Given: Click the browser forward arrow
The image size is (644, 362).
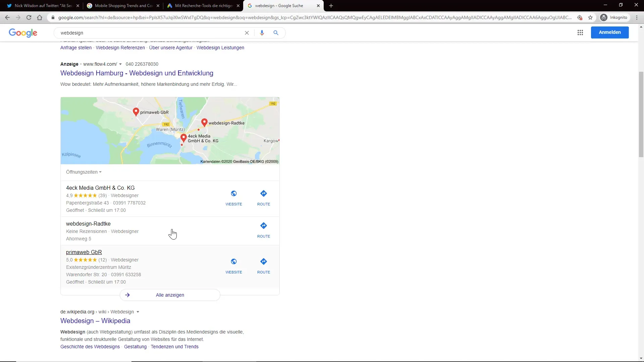Looking at the screenshot, I should click(x=18, y=17).
